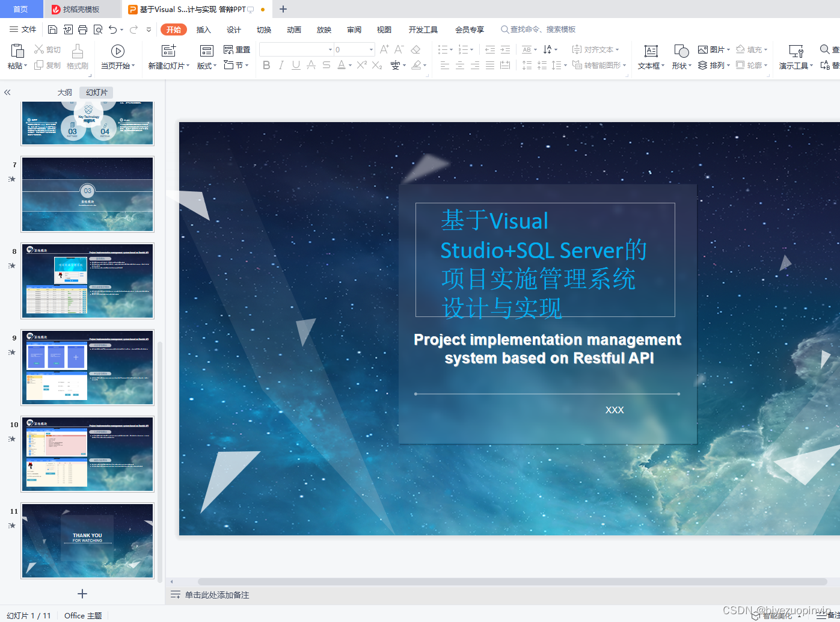The height and width of the screenshot is (622, 840).
Task: Open the File (文件) menu
Action: click(23, 29)
